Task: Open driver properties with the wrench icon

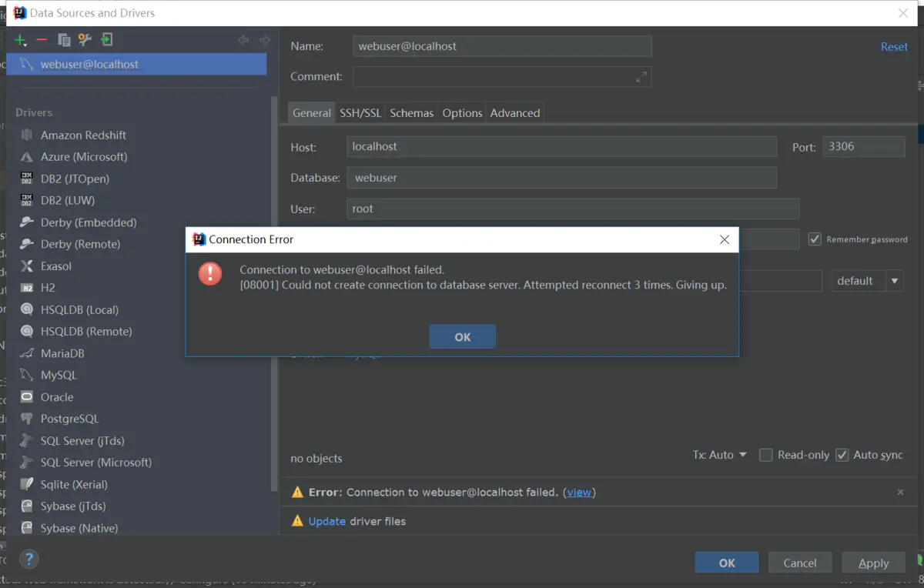Action: 85,39
